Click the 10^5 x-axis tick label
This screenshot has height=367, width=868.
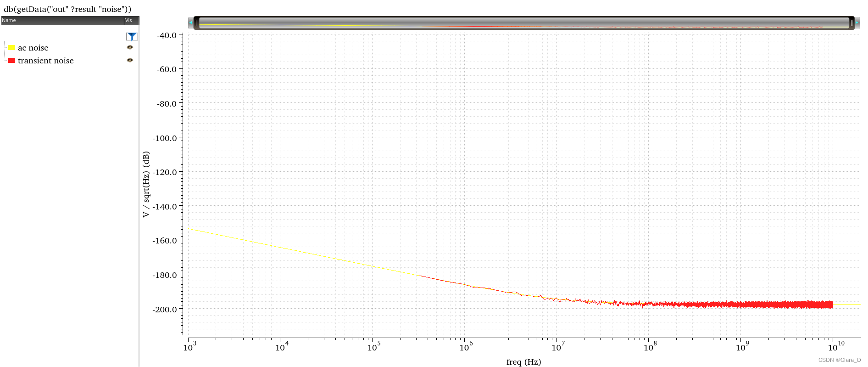pos(374,347)
